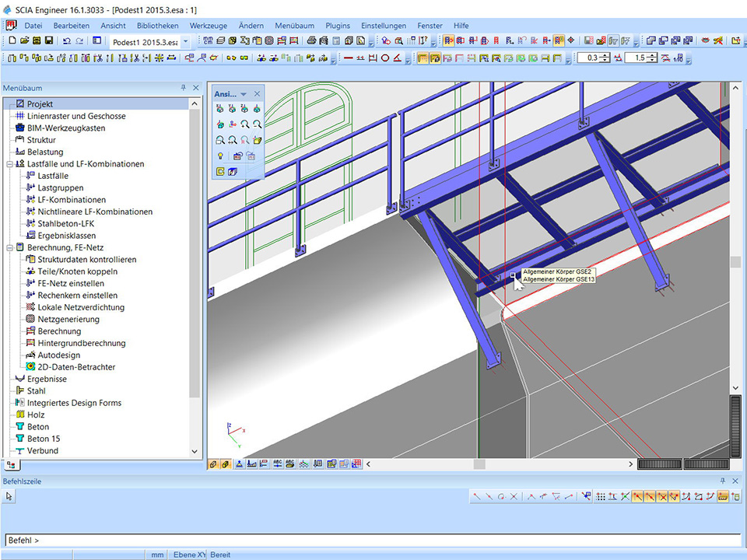Click the print icon in top toolbar
The height and width of the screenshot is (560, 747).
point(311,40)
